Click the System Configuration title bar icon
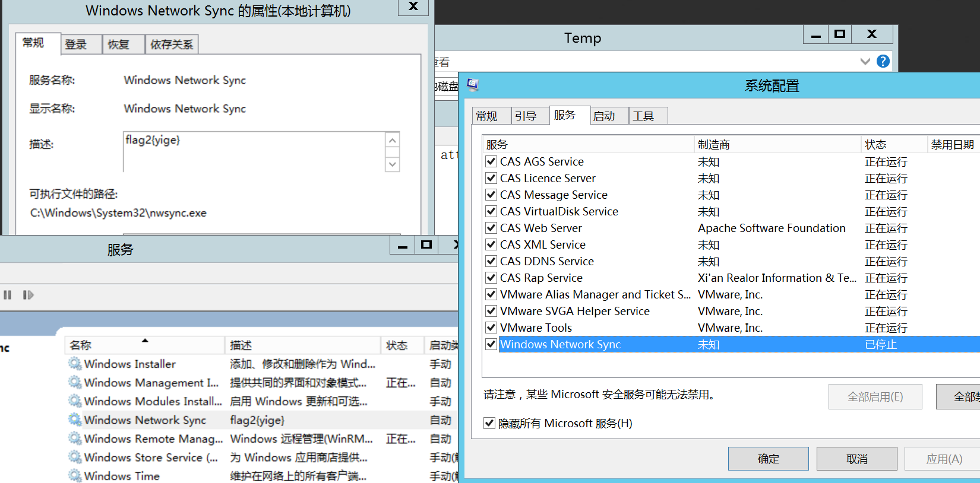Screen dimensions: 980x483 click(x=473, y=85)
